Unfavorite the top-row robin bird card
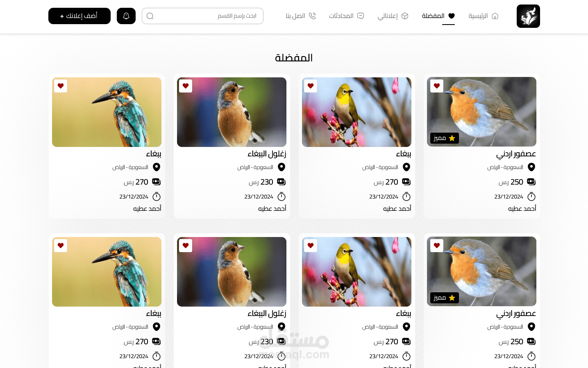 [437, 86]
